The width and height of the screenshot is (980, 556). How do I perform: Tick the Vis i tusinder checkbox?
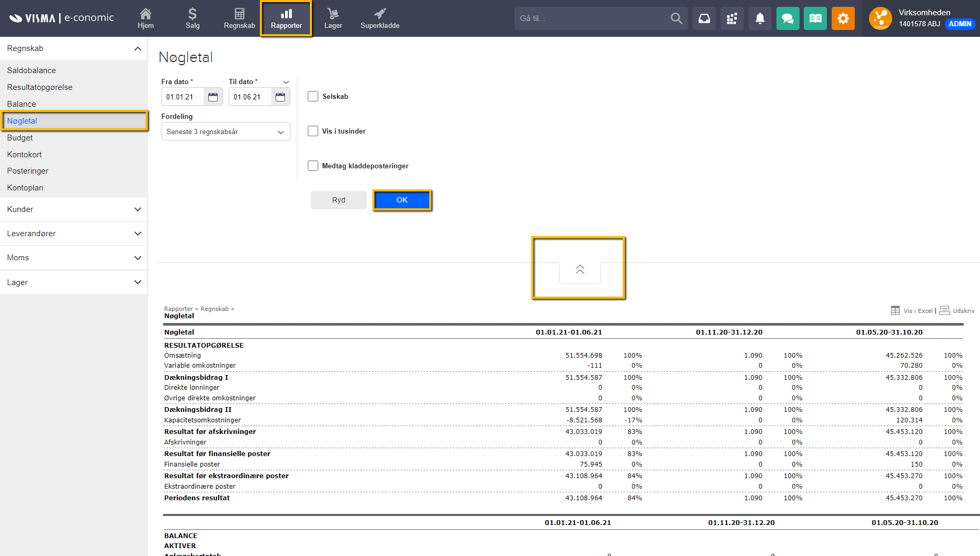click(313, 131)
